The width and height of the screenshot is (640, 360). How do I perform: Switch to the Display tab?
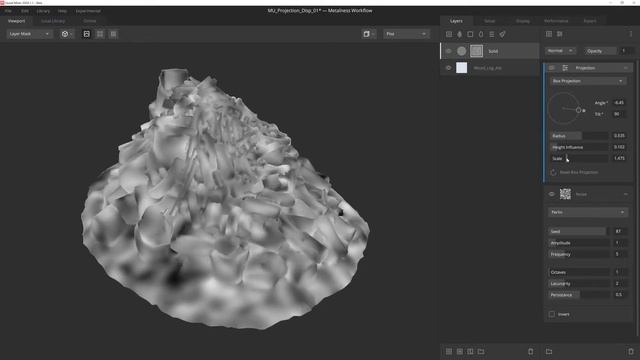pyautogui.click(x=523, y=21)
